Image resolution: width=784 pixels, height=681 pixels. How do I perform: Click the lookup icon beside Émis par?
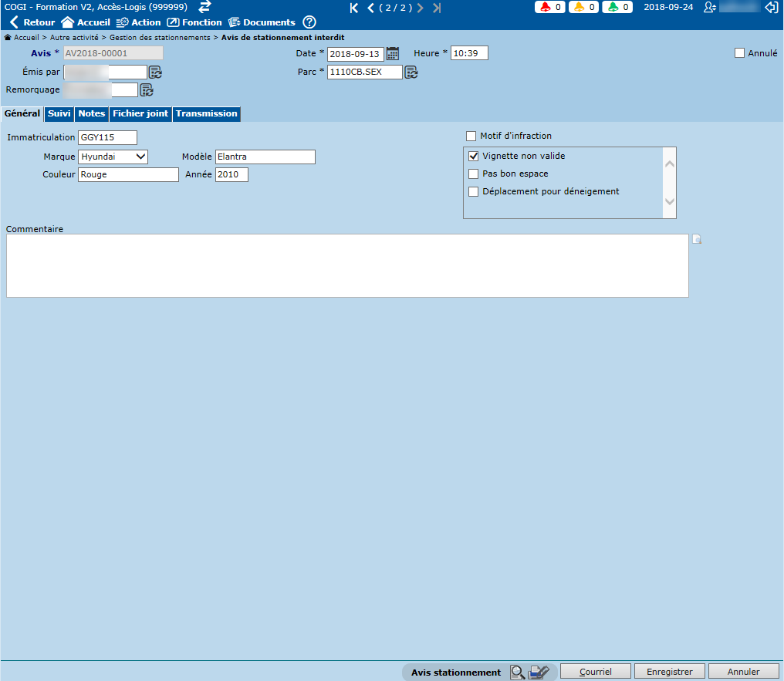point(155,72)
